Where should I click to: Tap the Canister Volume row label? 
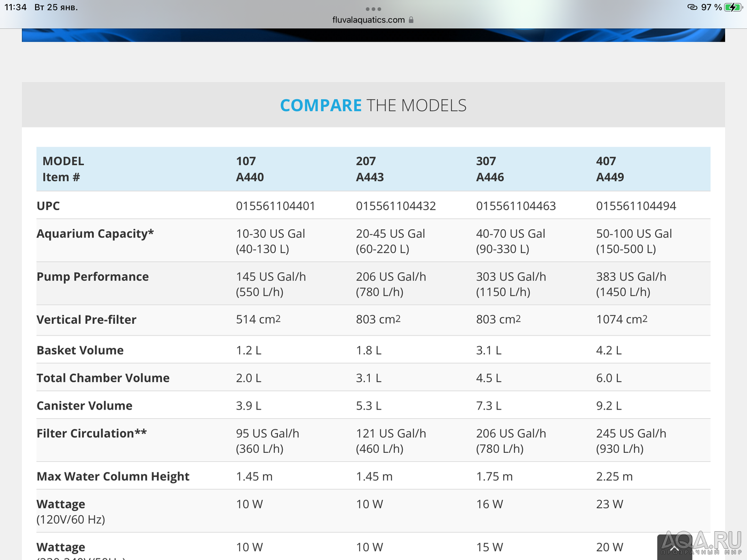pyautogui.click(x=84, y=406)
